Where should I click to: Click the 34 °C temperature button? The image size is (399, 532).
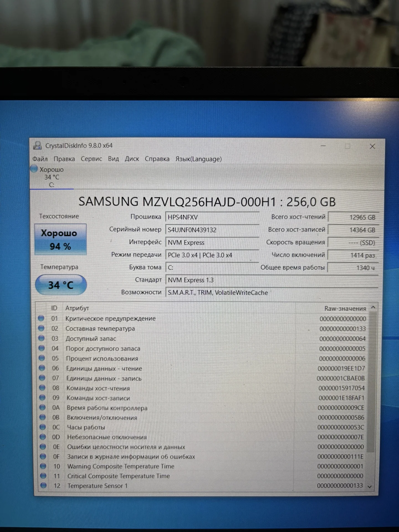tap(61, 285)
